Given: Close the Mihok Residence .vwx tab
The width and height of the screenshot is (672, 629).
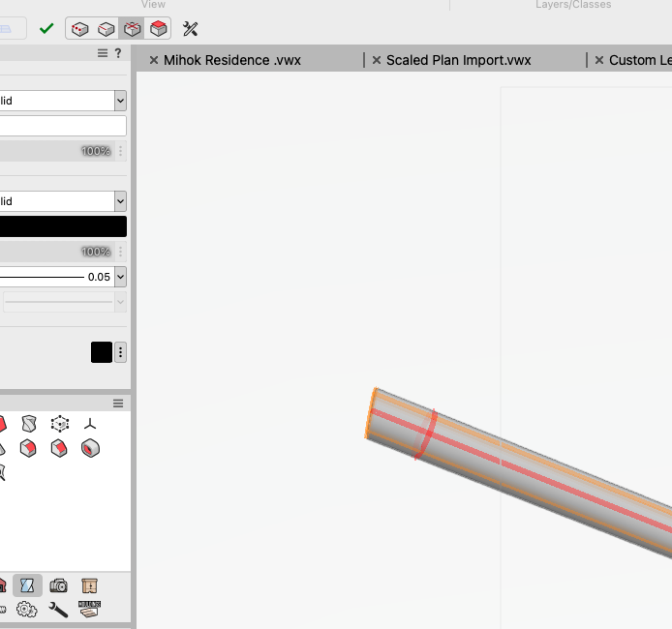Looking at the screenshot, I should pyautogui.click(x=153, y=60).
